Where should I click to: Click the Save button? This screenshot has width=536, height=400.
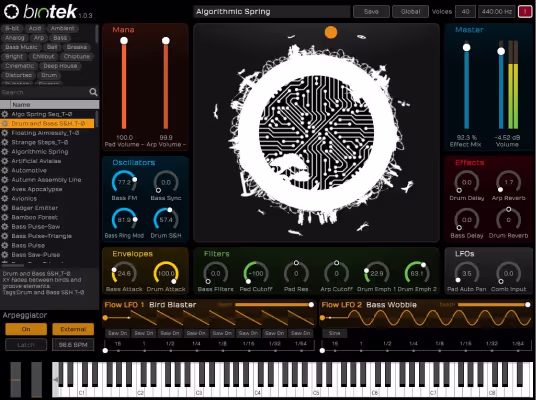(x=371, y=12)
